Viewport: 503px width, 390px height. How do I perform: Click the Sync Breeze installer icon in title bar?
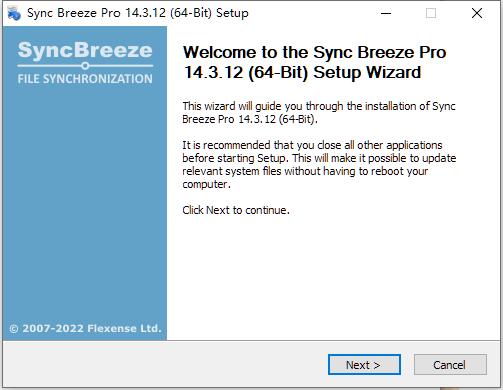pyautogui.click(x=14, y=13)
